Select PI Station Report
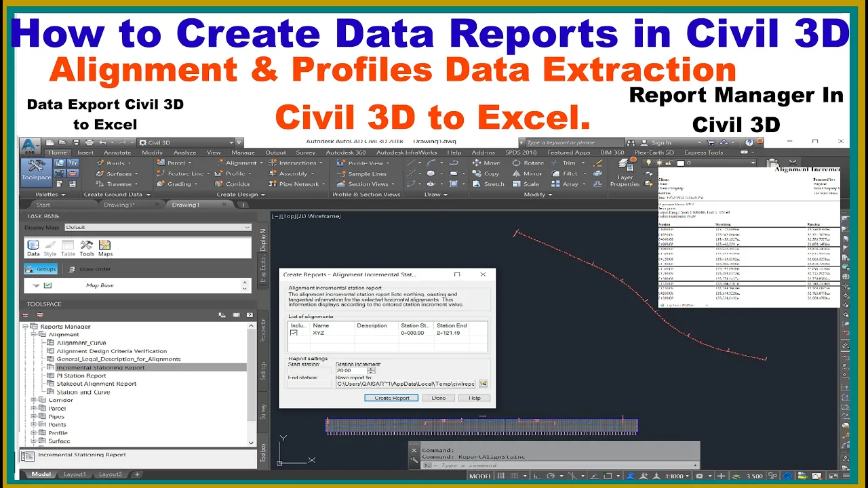868x488 pixels. (x=81, y=375)
